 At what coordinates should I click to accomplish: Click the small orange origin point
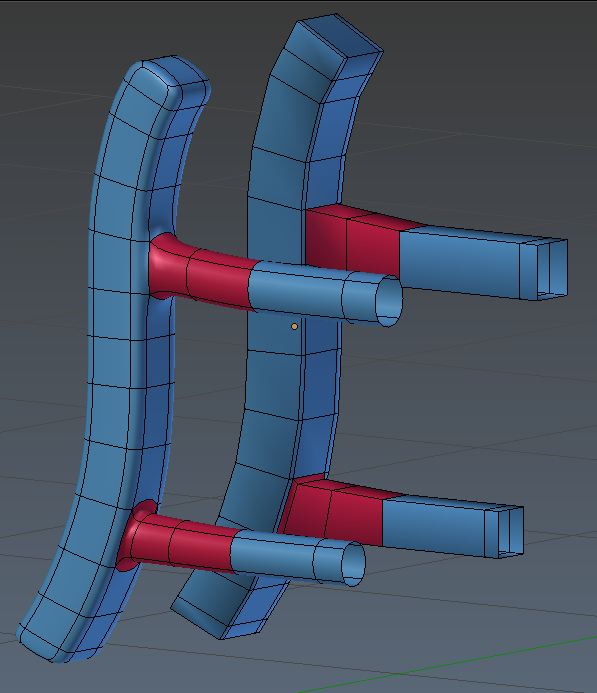click(x=294, y=326)
